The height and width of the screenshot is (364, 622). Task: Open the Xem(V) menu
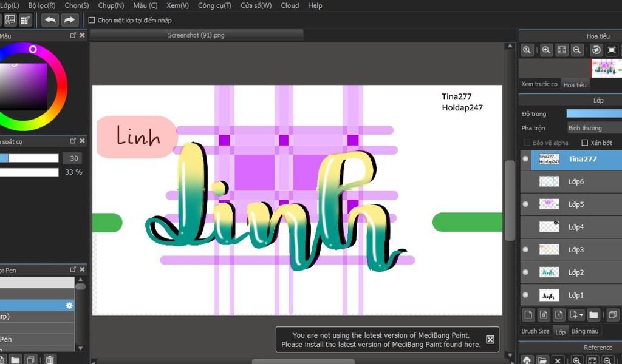point(177,5)
